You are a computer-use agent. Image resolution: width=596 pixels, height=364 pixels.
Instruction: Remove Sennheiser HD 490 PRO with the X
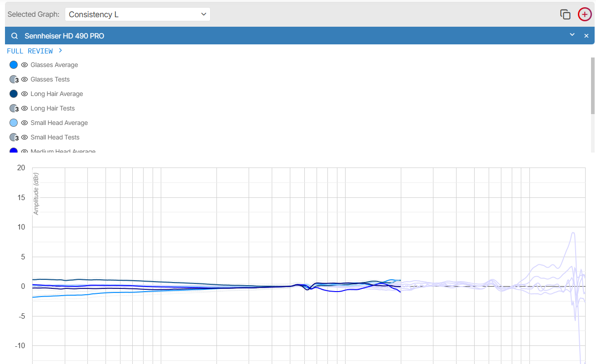(x=586, y=36)
